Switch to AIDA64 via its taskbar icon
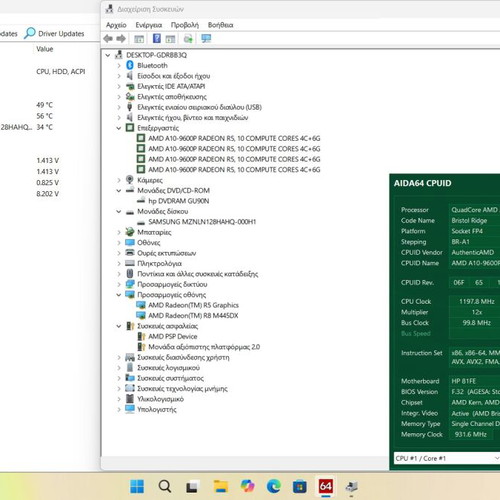The height and width of the screenshot is (500, 500). click(325, 486)
